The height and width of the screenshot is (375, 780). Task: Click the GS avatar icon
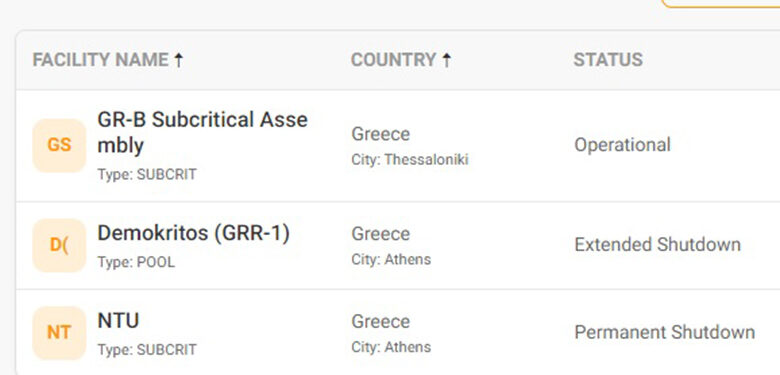tap(59, 145)
